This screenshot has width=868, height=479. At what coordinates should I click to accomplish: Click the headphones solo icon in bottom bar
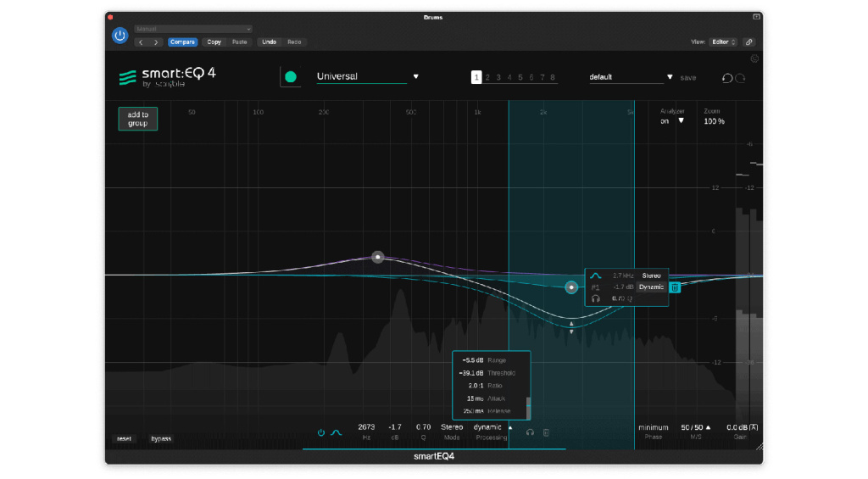tap(530, 432)
